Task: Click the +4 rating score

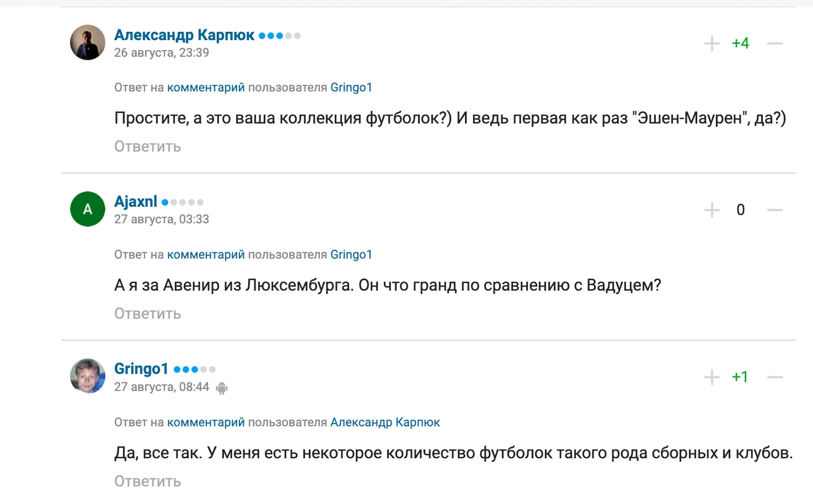Action: (740, 43)
